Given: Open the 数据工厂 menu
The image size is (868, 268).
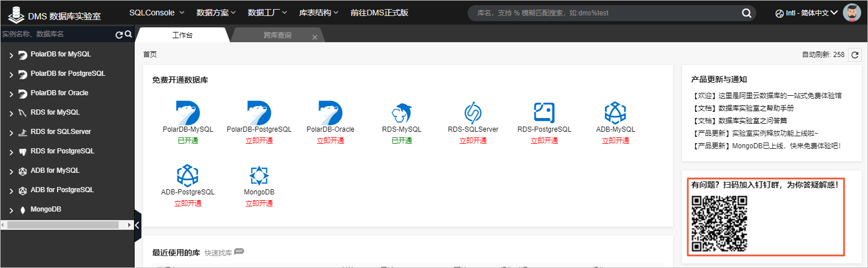Looking at the screenshot, I should tap(268, 13).
